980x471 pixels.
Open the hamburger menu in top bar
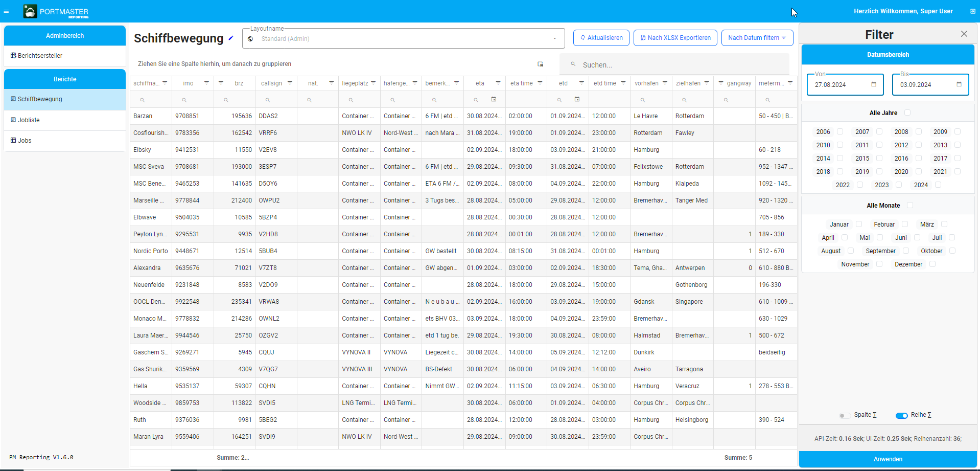[x=6, y=11]
